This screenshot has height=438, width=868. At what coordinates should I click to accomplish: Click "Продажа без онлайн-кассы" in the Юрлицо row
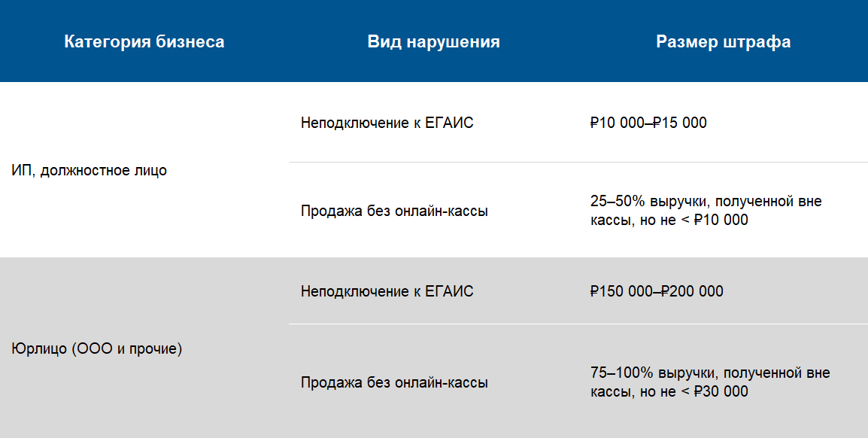point(394,382)
